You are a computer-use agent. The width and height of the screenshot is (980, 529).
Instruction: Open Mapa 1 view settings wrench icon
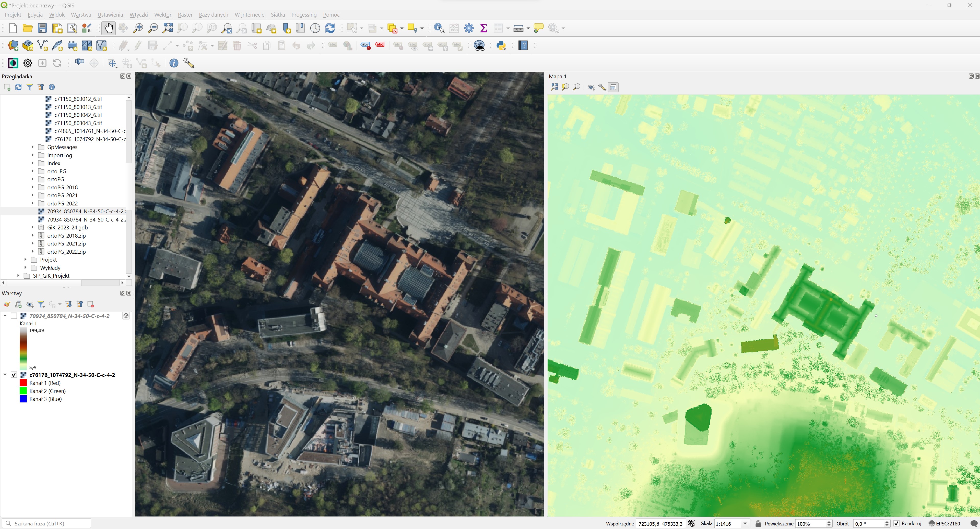point(602,88)
